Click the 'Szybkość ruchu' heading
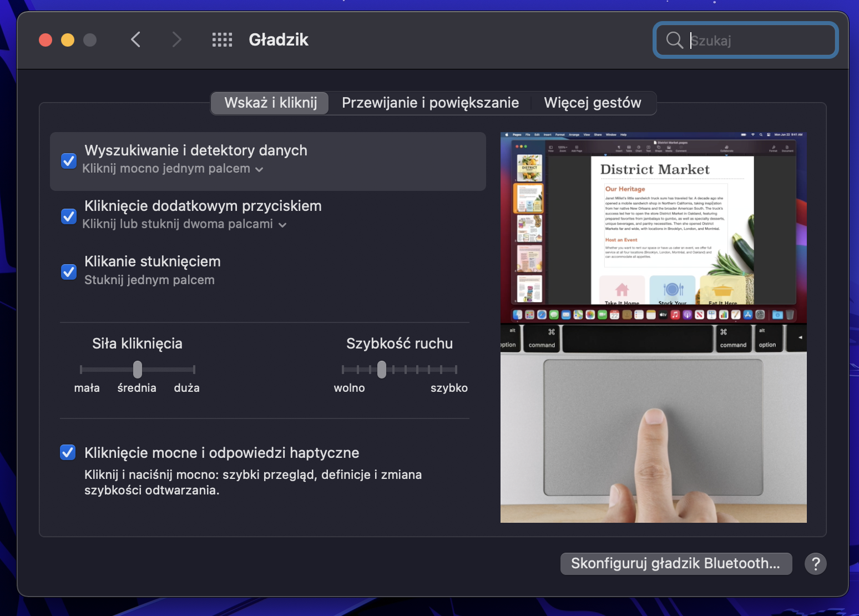Viewport: 859px width, 616px height. 400,344
